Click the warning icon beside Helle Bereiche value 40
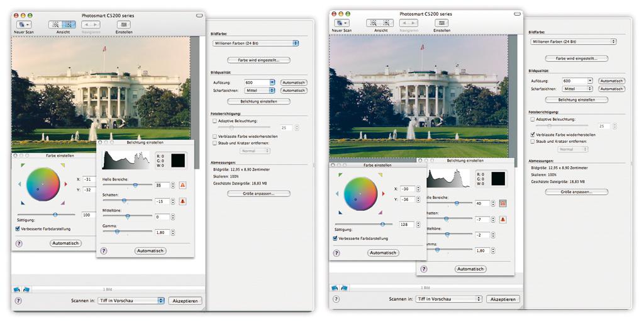This screenshot has height=321, width=644. (502, 203)
